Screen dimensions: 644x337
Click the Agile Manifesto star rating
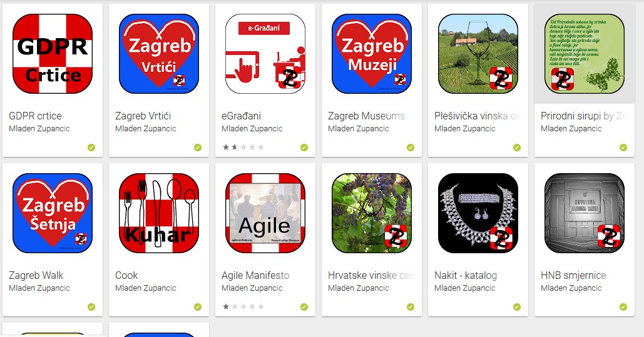[243, 306]
